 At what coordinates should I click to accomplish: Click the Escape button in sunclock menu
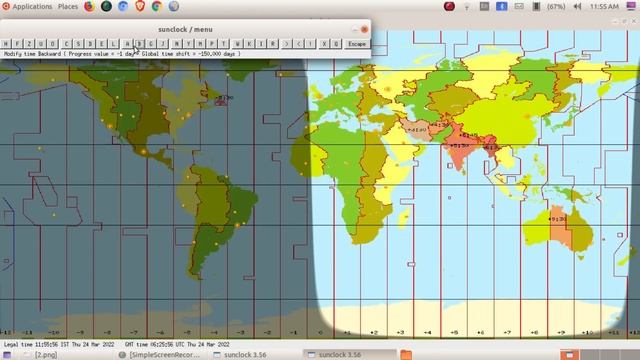point(357,44)
